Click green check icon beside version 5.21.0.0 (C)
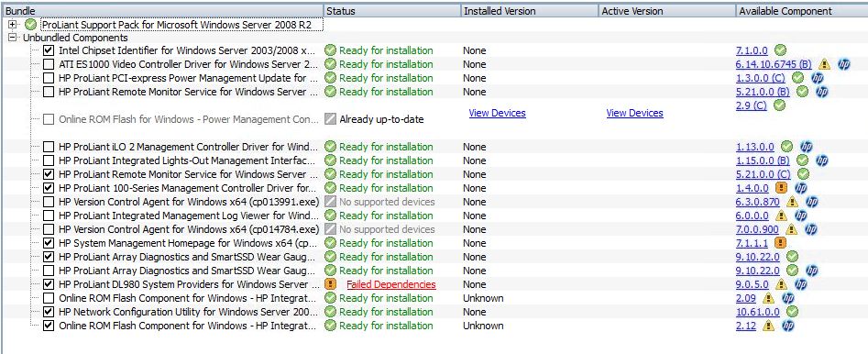The width and height of the screenshot is (868, 354). (803, 174)
